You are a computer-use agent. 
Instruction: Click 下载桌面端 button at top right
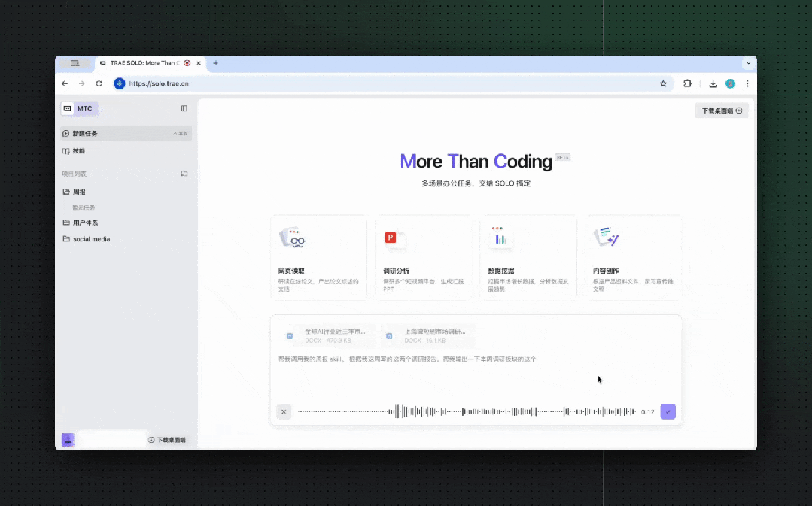722,111
